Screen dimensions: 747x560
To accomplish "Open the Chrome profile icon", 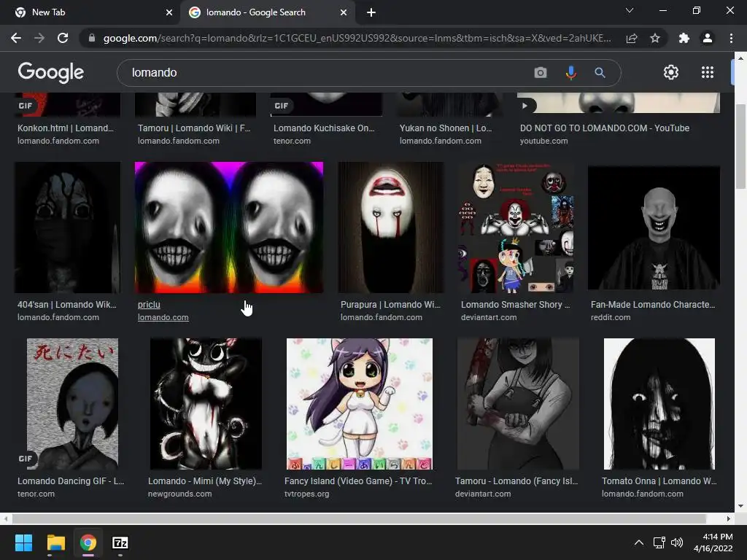I will (x=708, y=38).
